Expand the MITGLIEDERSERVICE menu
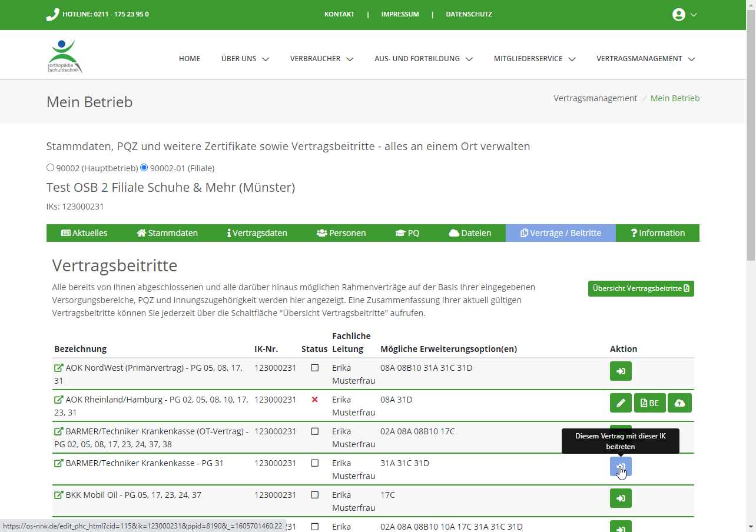This screenshot has width=756, height=532. point(535,59)
